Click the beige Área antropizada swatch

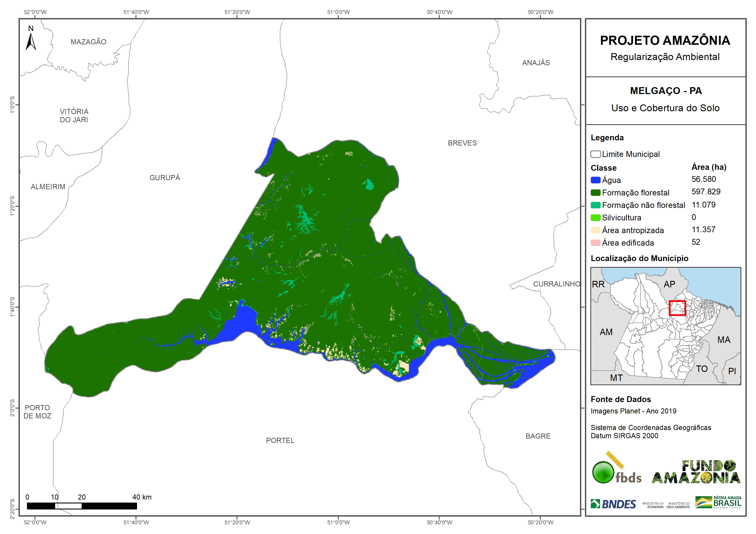pyautogui.click(x=595, y=230)
